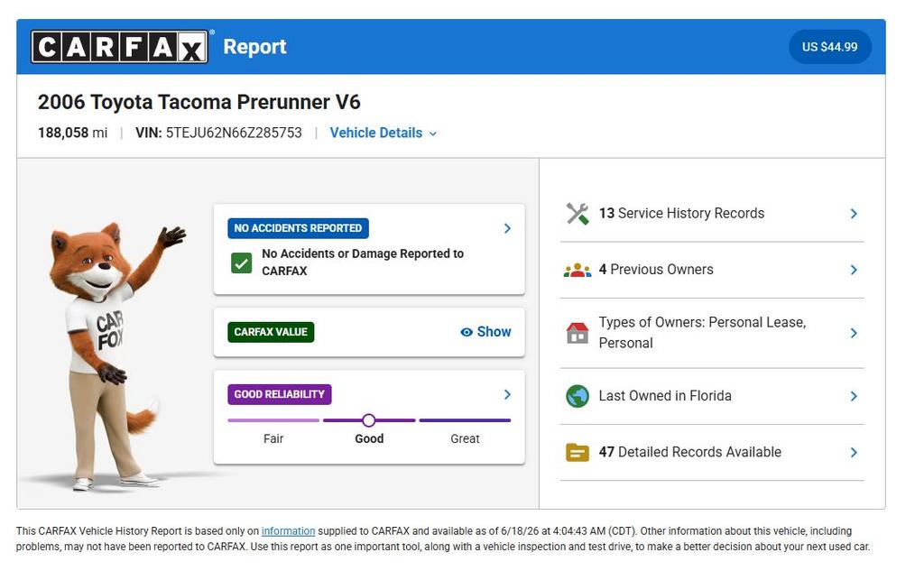Click the Great segment of reliability scale
The width and height of the screenshot is (924, 571).
click(x=465, y=420)
